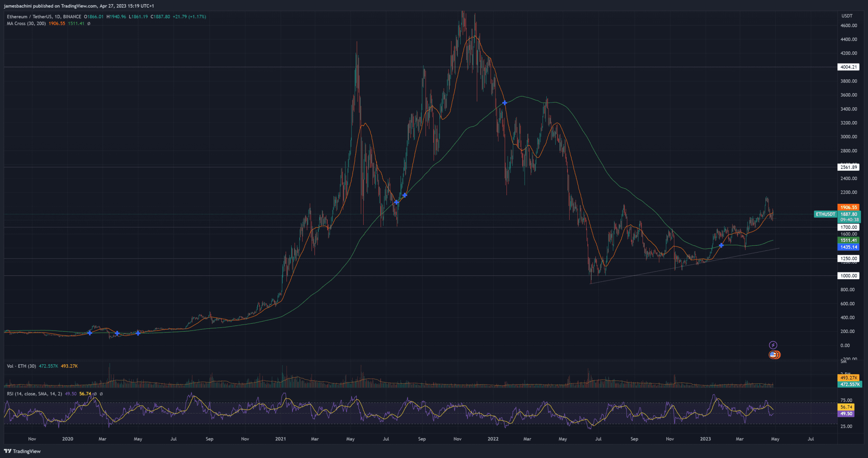868x458 pixels.
Task: Open the reaction emoji icon near the lightning bolt
Action: point(774,355)
